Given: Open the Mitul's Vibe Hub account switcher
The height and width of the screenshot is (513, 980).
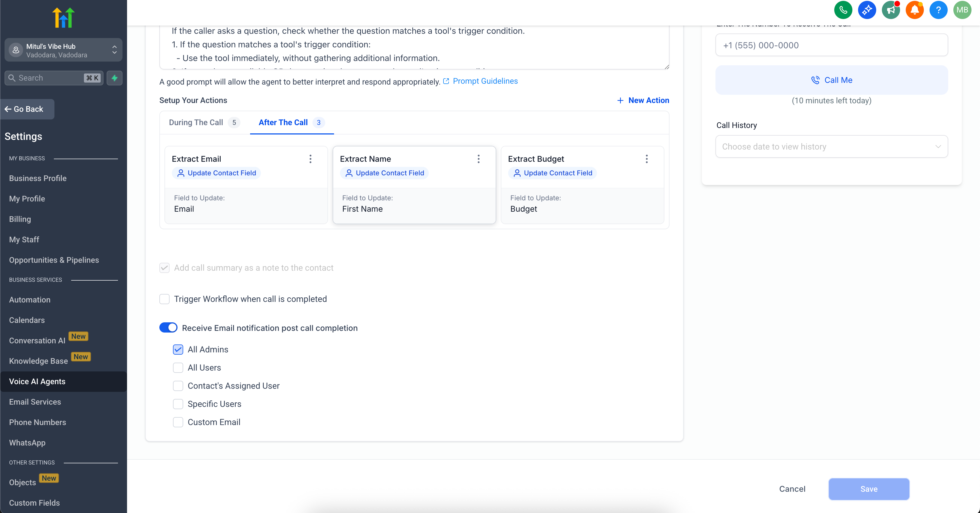Looking at the screenshot, I should pos(63,50).
